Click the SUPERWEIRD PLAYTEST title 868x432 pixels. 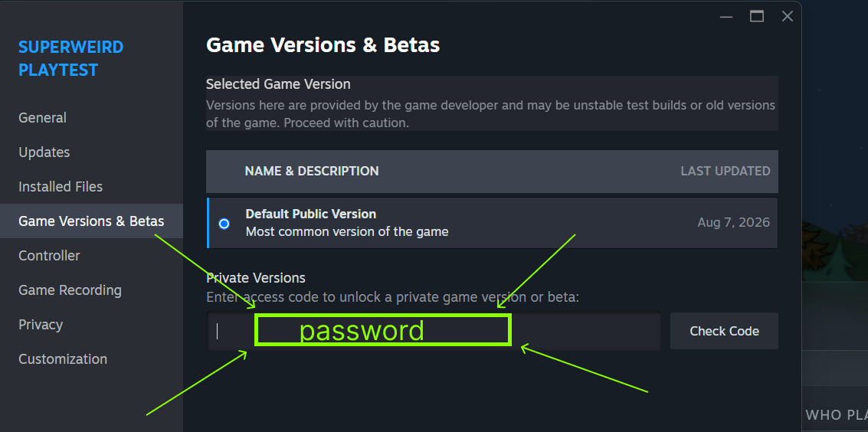70,59
